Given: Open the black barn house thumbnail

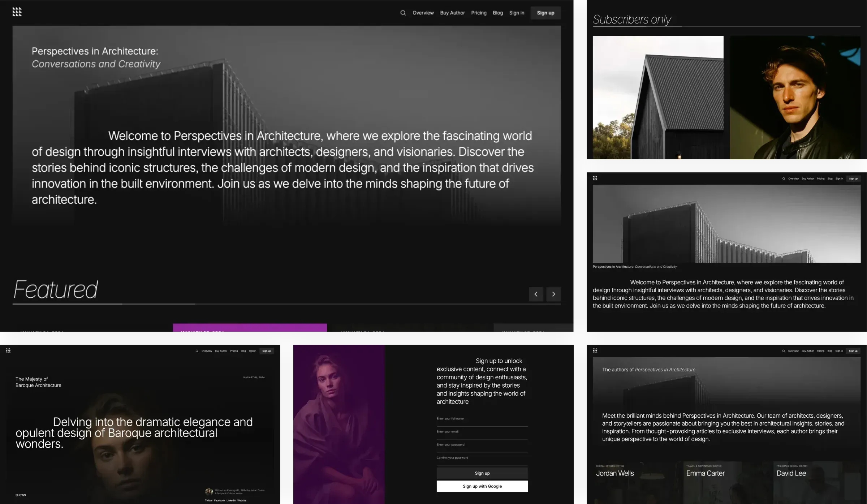Looking at the screenshot, I should [x=658, y=98].
